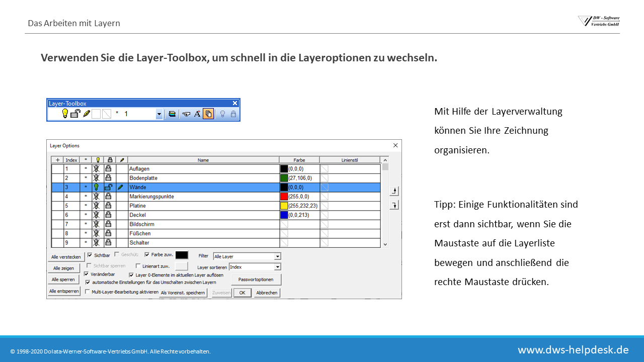The width and height of the screenshot is (644, 362).
Task: Select the Auflagen layer name
Action: pos(139,169)
